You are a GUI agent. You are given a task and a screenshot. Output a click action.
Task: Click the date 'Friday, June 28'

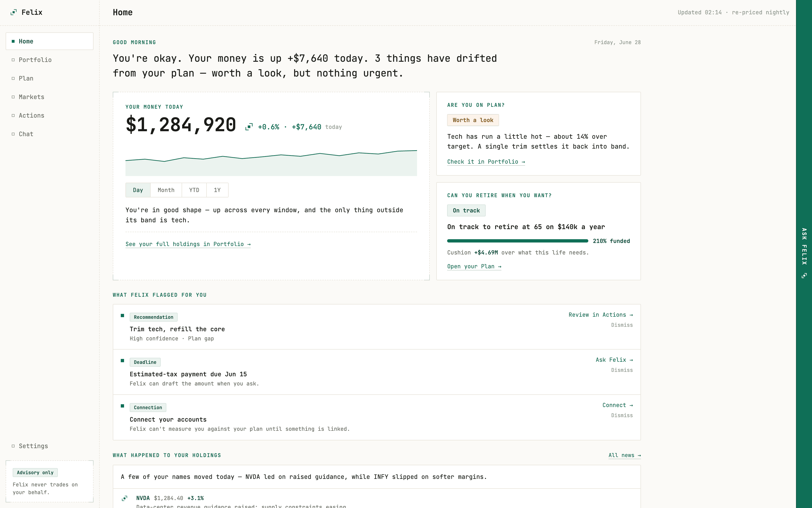(617, 42)
